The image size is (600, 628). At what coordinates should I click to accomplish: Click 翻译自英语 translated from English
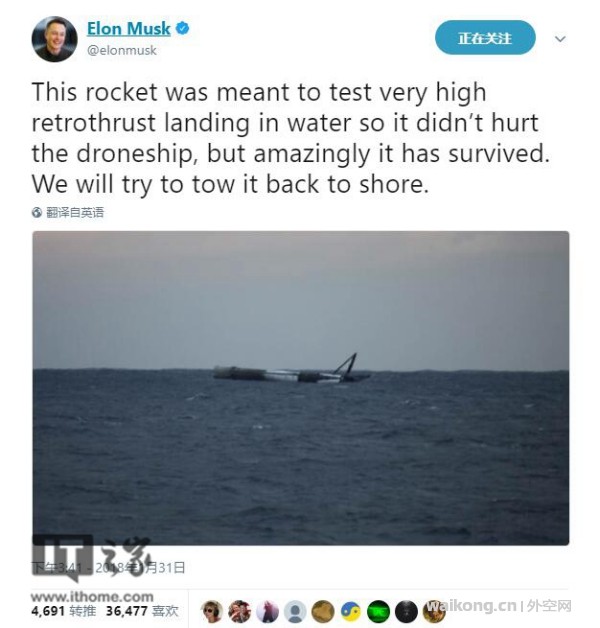[x=74, y=212]
